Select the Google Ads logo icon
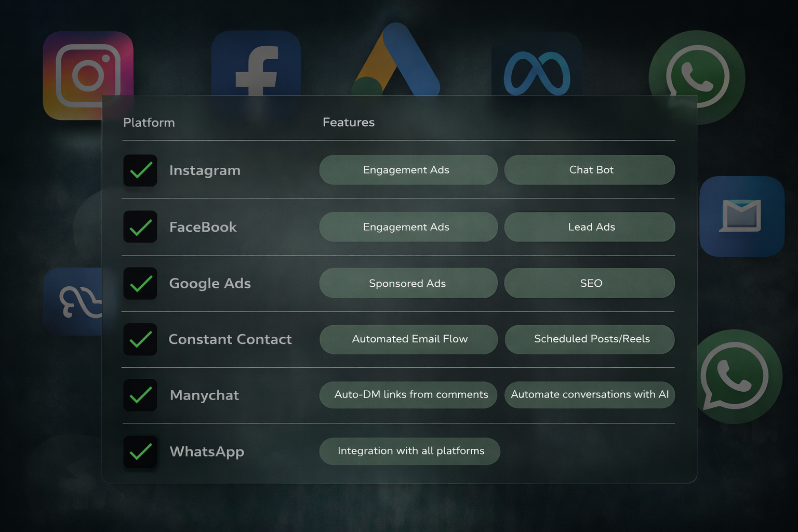 (x=396, y=59)
